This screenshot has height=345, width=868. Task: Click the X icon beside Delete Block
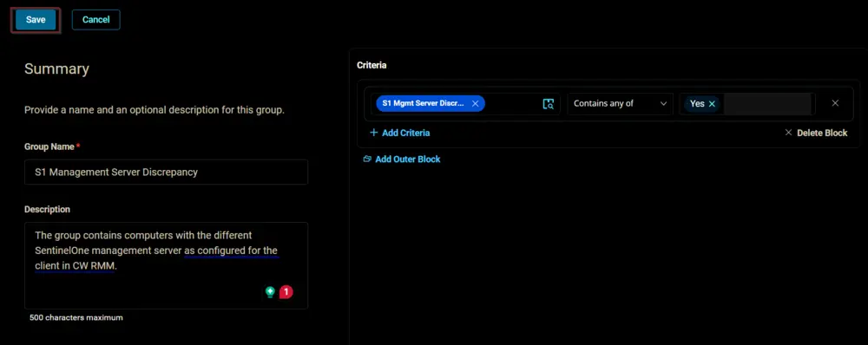tap(788, 133)
